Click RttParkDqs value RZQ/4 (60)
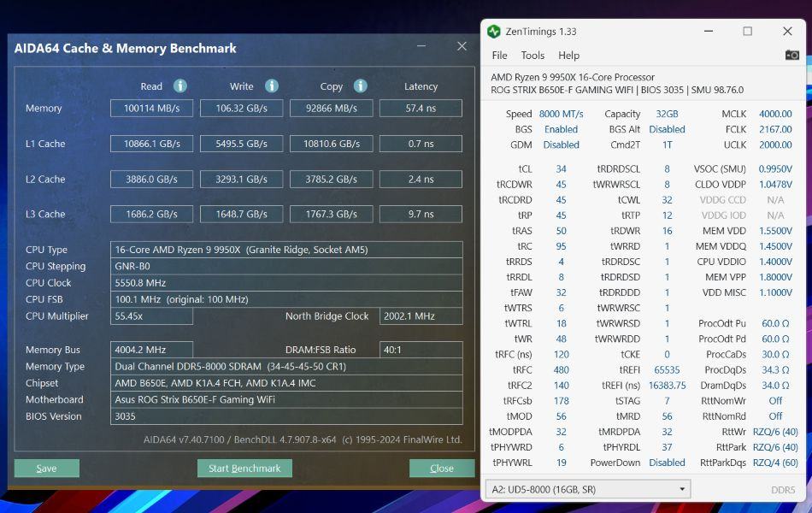The height and width of the screenshot is (513, 812). [x=775, y=463]
